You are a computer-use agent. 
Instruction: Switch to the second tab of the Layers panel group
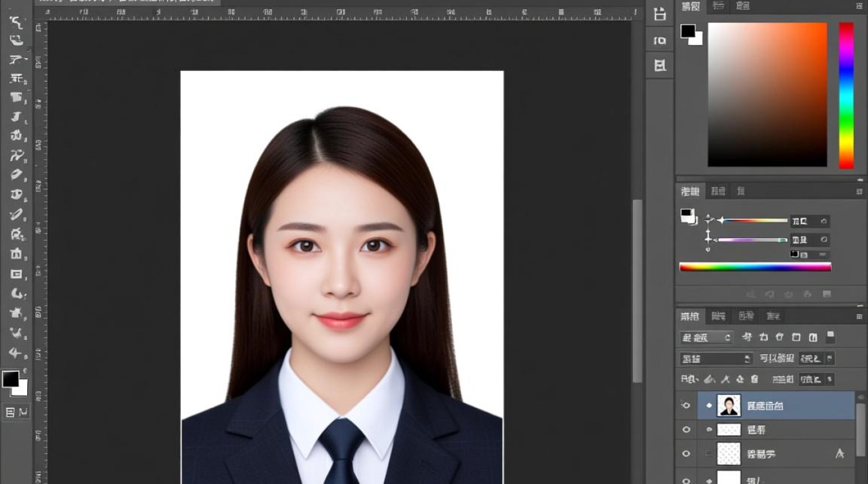718,316
